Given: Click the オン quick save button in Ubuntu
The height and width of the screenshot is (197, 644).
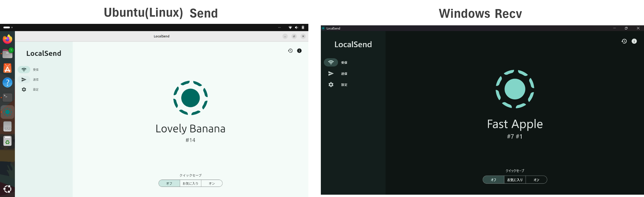Looking at the screenshot, I should tap(212, 183).
